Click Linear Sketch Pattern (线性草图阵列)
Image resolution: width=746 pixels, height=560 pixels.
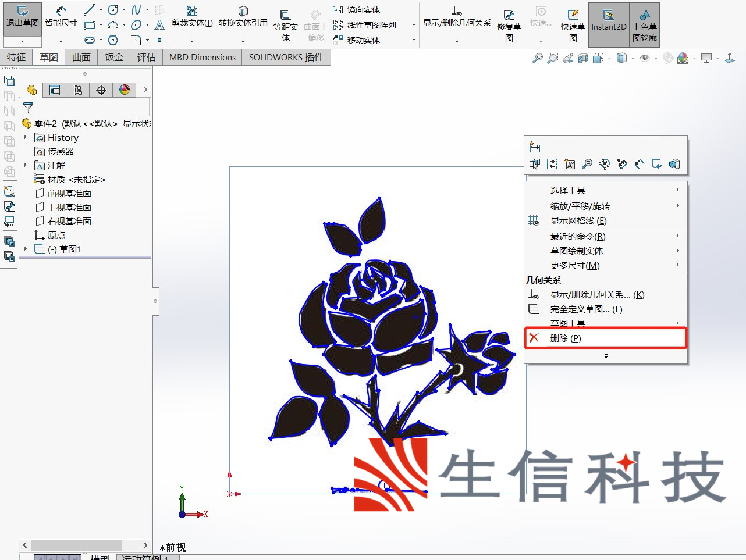(x=364, y=25)
